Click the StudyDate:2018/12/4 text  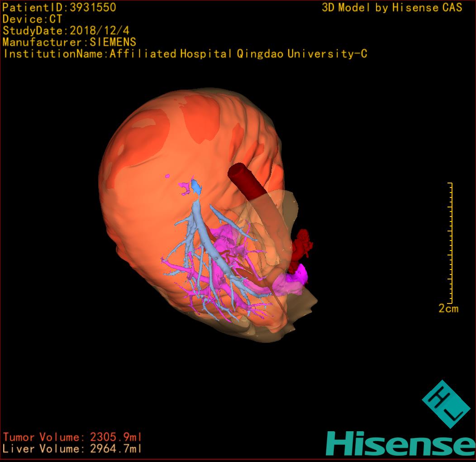point(66,30)
